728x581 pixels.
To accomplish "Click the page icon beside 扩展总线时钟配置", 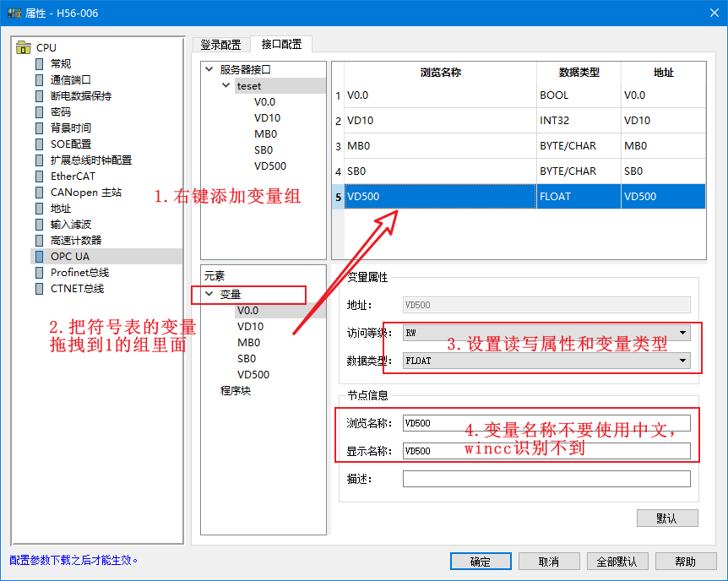I will click(40, 160).
